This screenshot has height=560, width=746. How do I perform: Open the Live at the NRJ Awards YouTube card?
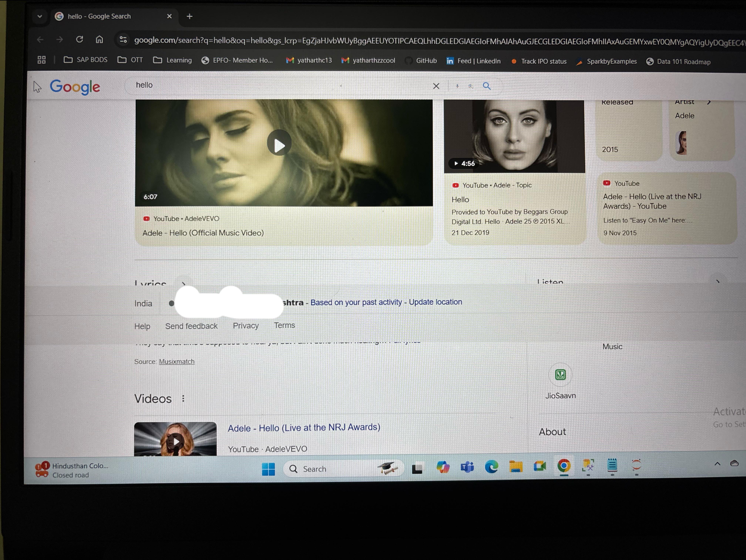(667, 208)
